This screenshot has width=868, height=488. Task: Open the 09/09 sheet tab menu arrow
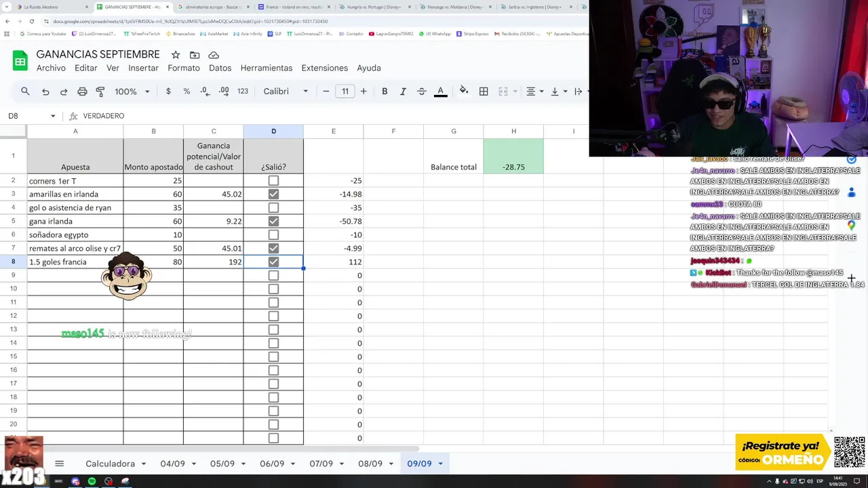tap(440, 464)
